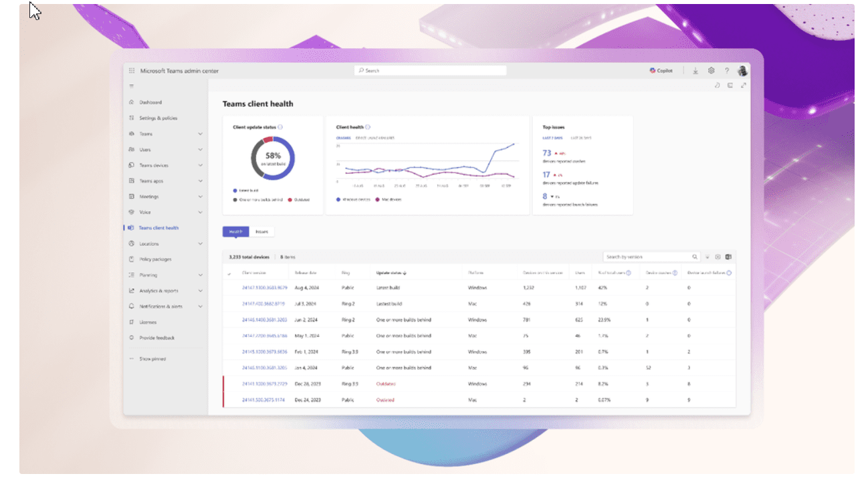Expand the Users menu chevron

(x=201, y=150)
